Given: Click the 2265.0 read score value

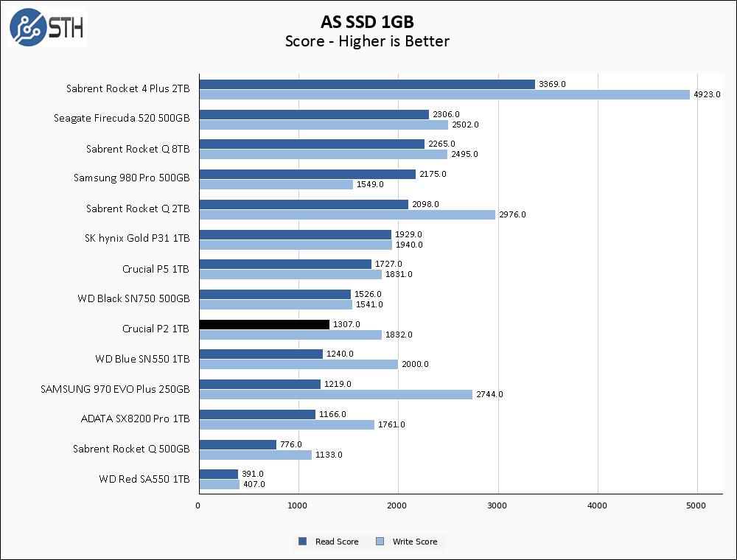Looking at the screenshot, I should coord(441,144).
